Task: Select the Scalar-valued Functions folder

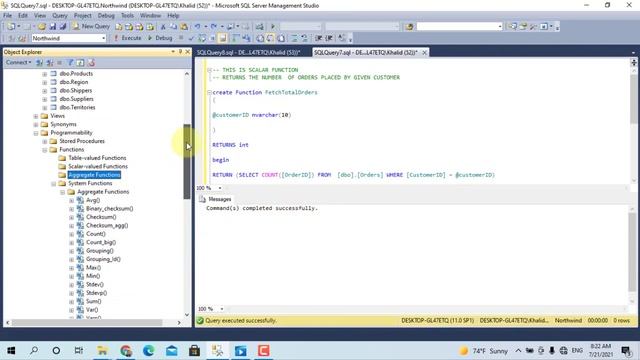Action: 98,167
